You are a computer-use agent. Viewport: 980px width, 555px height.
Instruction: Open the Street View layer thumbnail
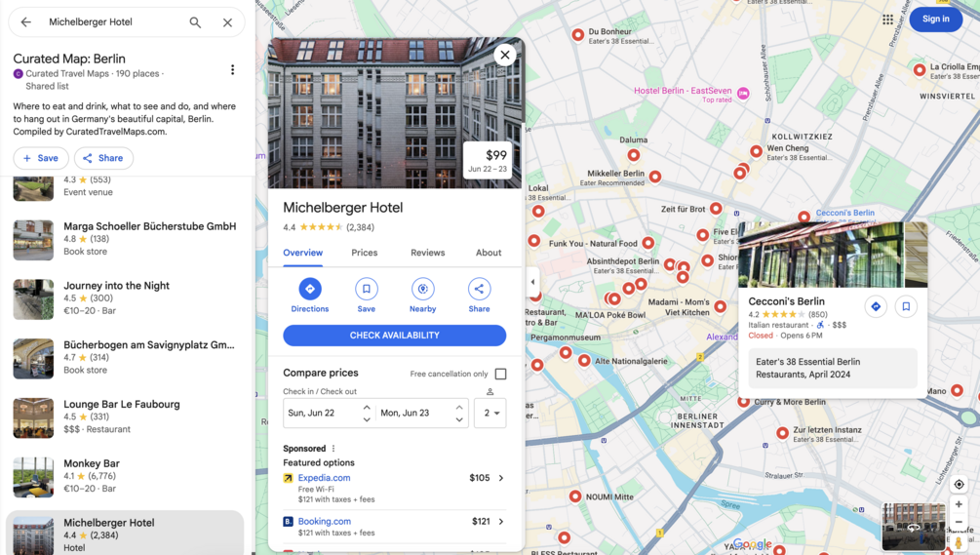pos(913,527)
